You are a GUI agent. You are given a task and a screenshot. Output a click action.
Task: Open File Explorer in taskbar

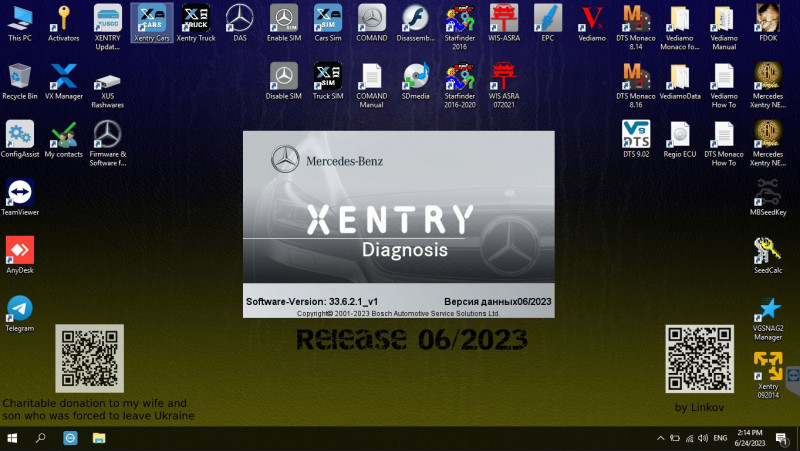click(99, 438)
